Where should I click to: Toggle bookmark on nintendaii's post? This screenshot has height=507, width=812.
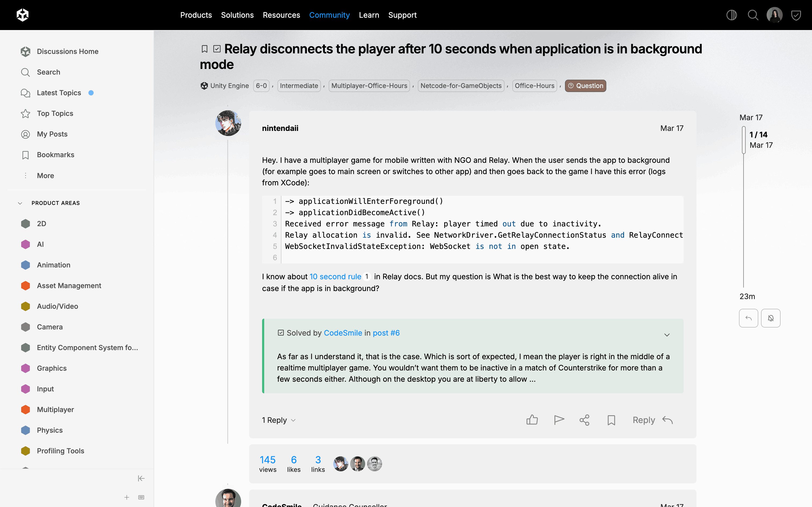click(x=611, y=420)
